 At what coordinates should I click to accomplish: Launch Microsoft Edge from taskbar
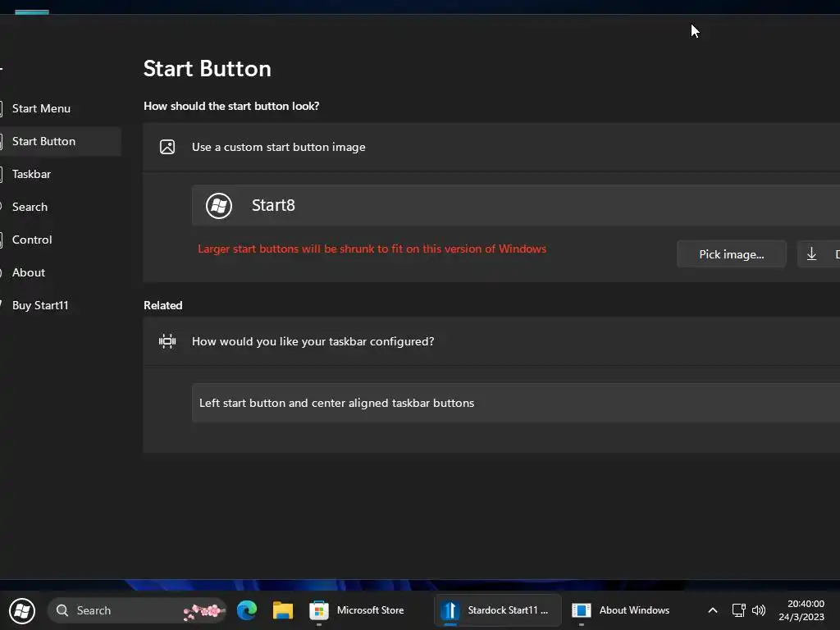(247, 610)
